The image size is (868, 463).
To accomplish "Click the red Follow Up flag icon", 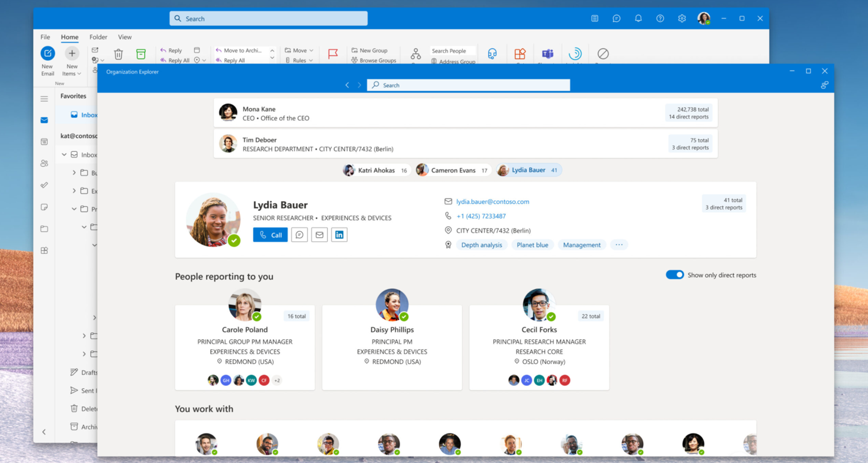I will point(333,54).
